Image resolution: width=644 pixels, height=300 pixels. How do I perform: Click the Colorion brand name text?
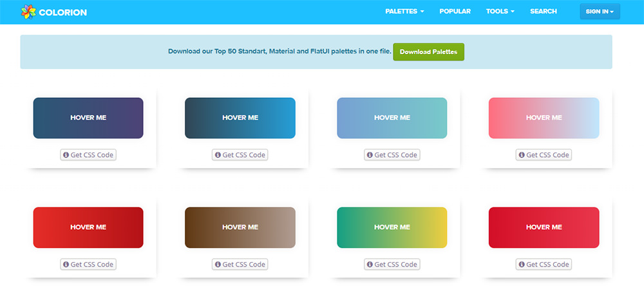63,12
